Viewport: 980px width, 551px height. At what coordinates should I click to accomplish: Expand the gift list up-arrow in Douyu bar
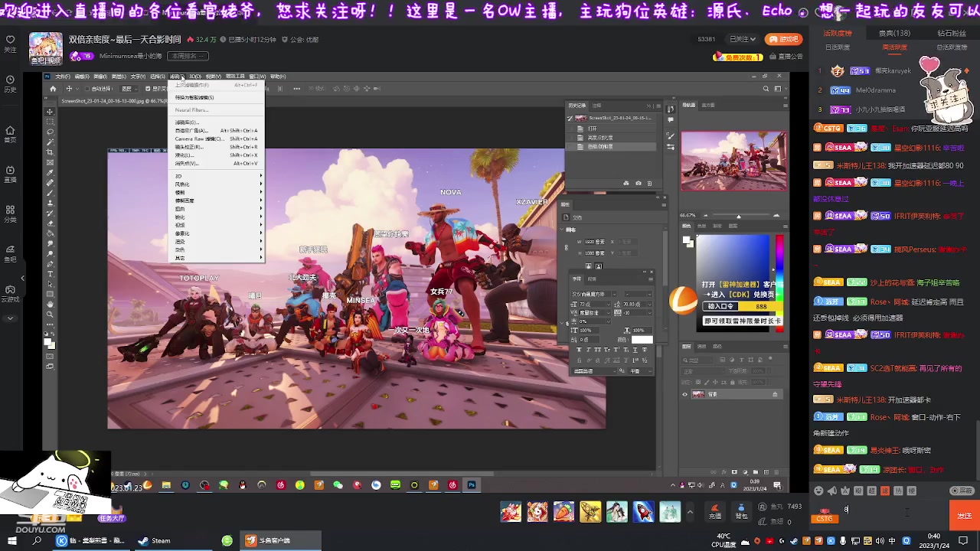point(690,512)
